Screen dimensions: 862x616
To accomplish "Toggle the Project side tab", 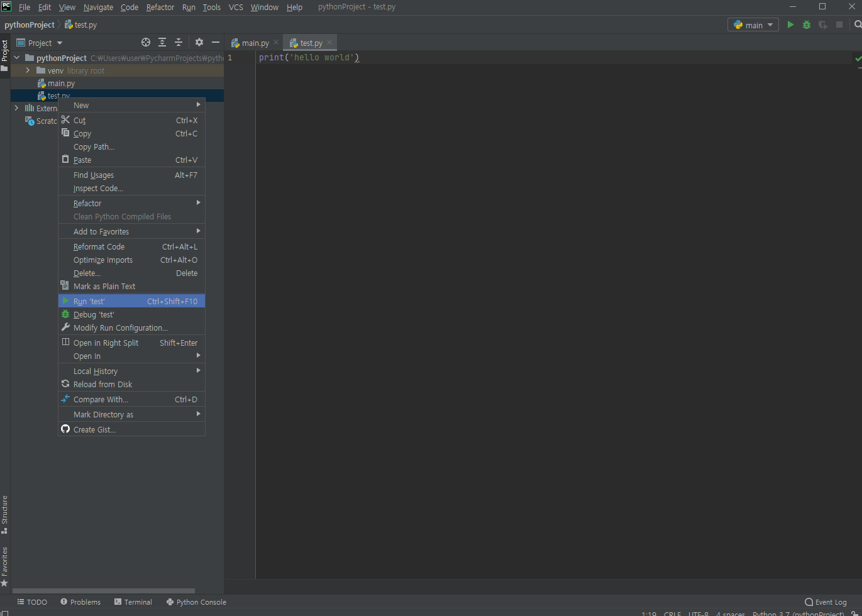I will pos(4,55).
